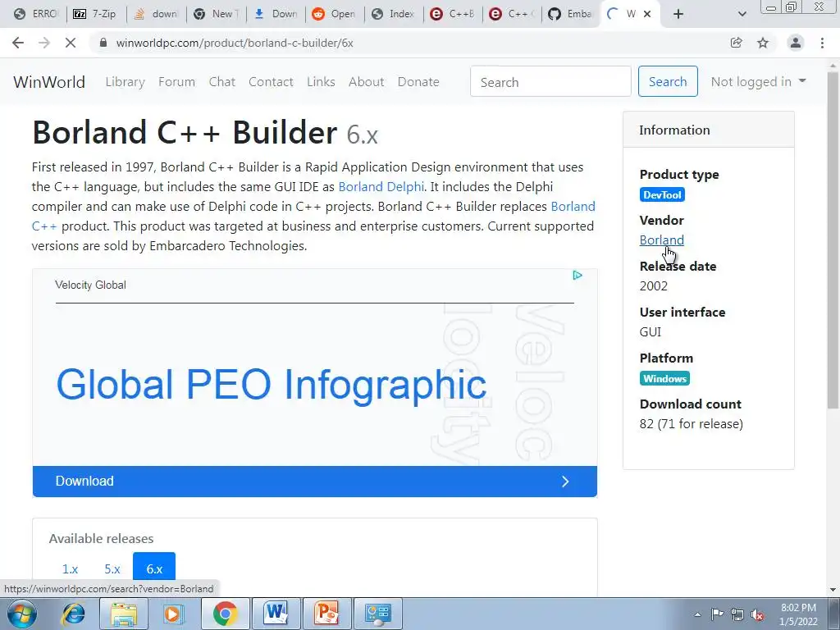Click the AdChoices icon on the ad
This screenshot has width=840, height=630.
click(577, 276)
